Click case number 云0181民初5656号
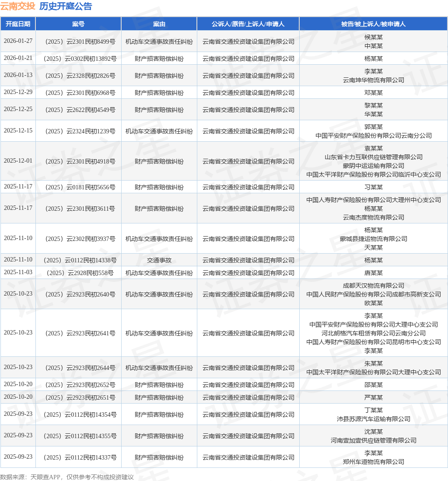 (80, 187)
